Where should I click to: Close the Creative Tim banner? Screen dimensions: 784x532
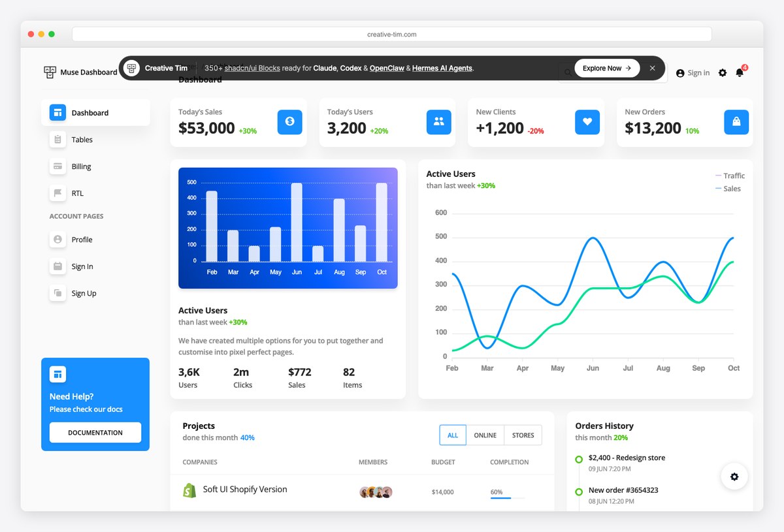[x=652, y=68]
